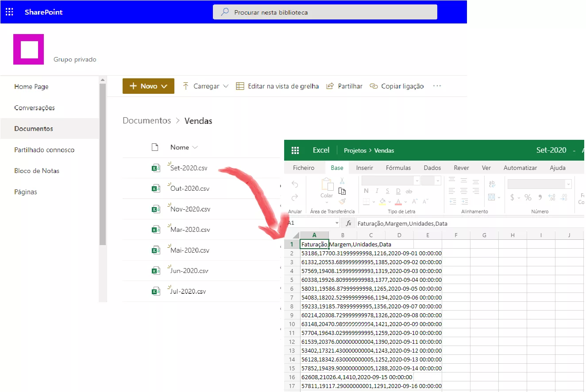This screenshot has width=586, height=392.
Task: Toggle wrap text icon
Action: pos(492,184)
